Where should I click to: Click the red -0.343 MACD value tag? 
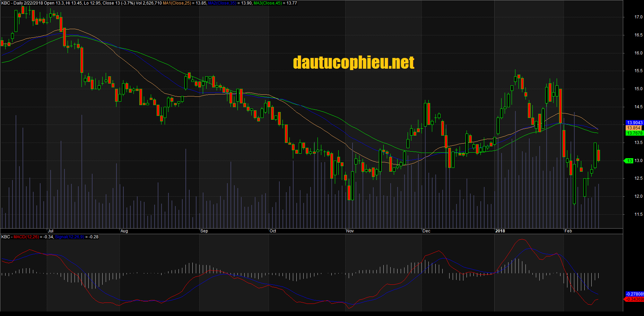(x=634, y=299)
